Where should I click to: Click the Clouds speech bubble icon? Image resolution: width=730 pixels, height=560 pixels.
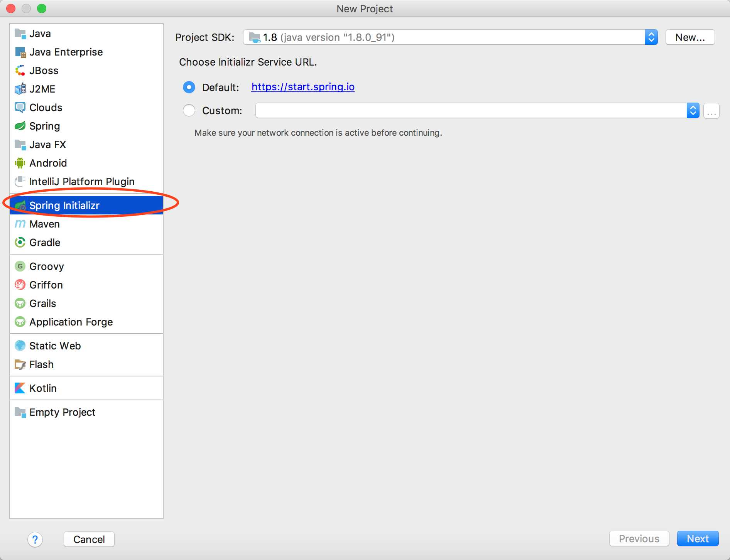(x=20, y=108)
